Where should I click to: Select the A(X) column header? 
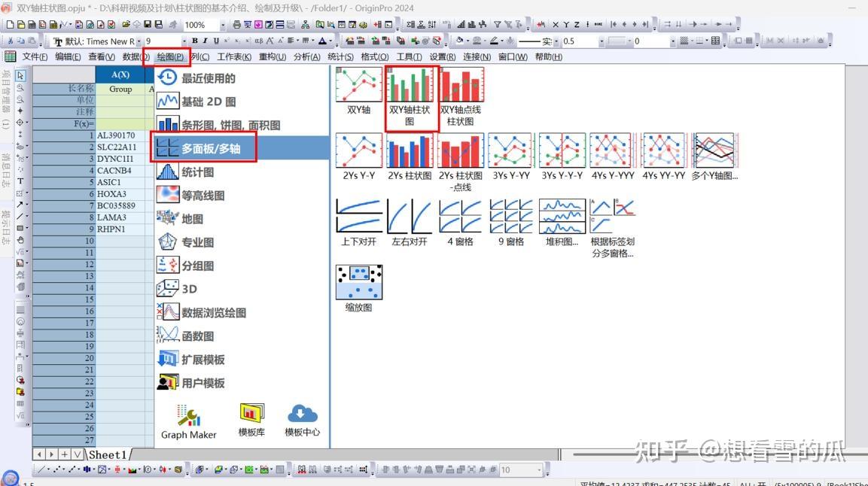(x=120, y=74)
